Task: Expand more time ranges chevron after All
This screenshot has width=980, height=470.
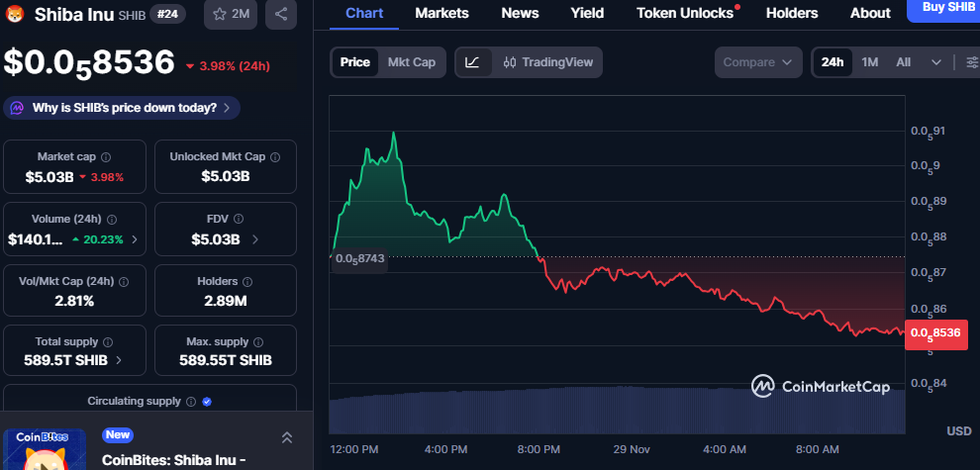Action: click(x=936, y=62)
